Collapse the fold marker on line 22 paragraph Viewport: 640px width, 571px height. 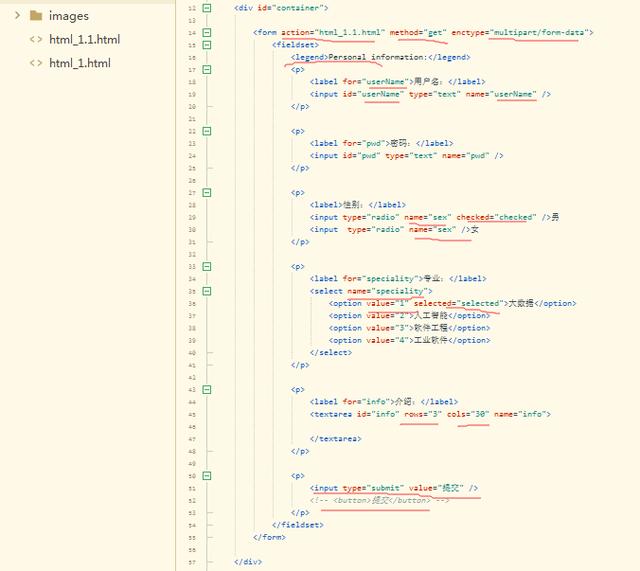click(207, 131)
